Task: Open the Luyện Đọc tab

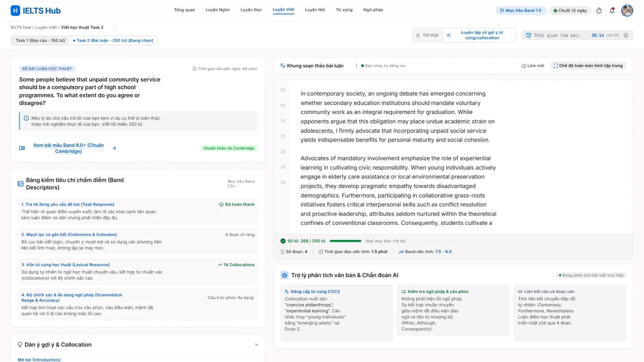Action: point(251,10)
